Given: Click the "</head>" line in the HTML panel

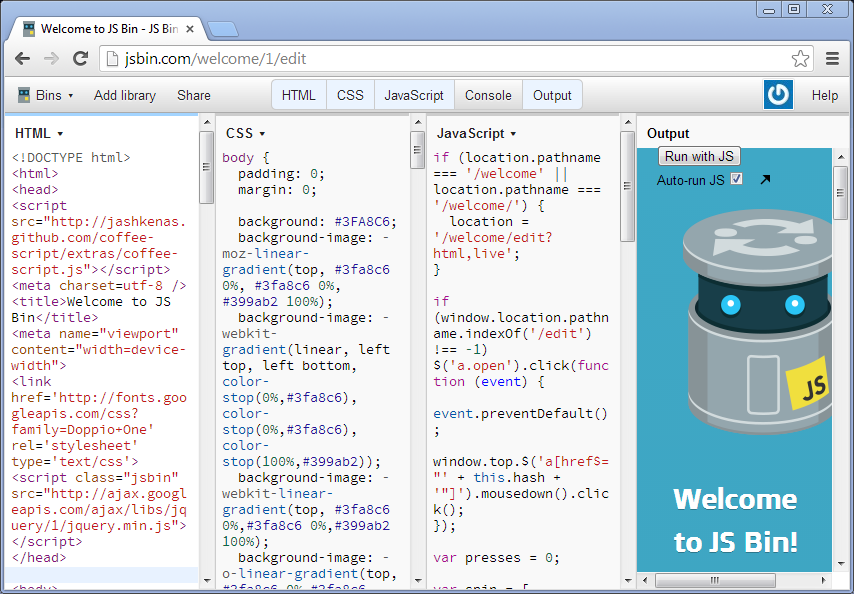Looking at the screenshot, I should click(39, 558).
